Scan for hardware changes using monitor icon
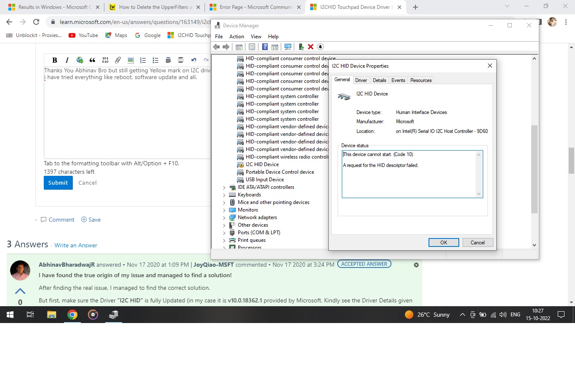575x392 pixels. [288, 47]
